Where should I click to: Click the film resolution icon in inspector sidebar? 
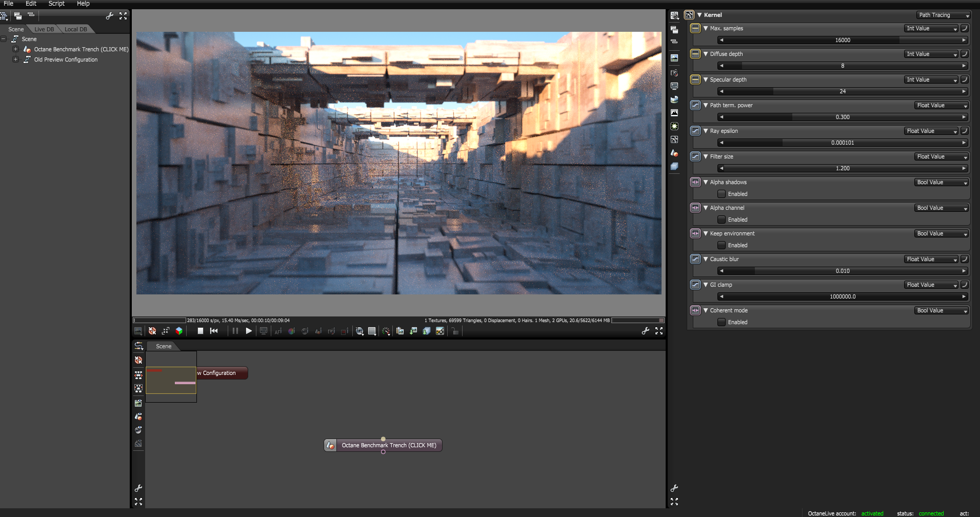point(674,86)
